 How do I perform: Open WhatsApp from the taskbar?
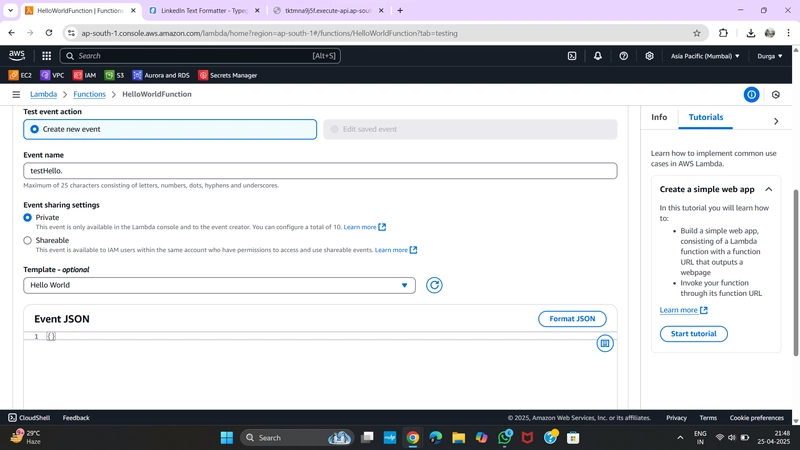click(x=505, y=437)
